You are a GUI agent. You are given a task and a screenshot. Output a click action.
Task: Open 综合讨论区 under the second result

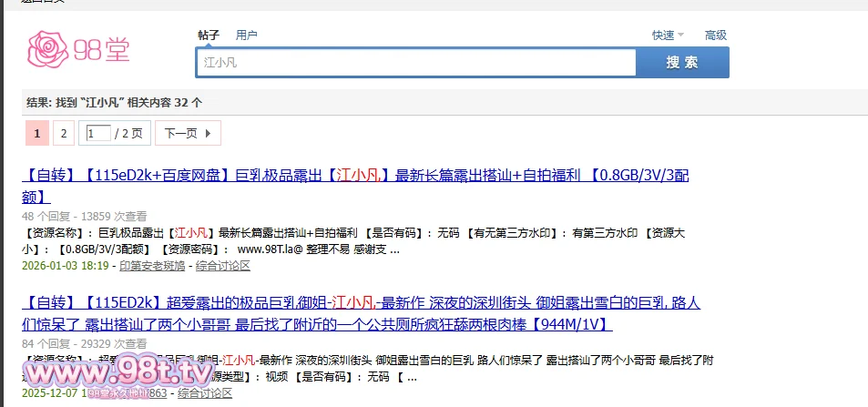click(x=205, y=393)
